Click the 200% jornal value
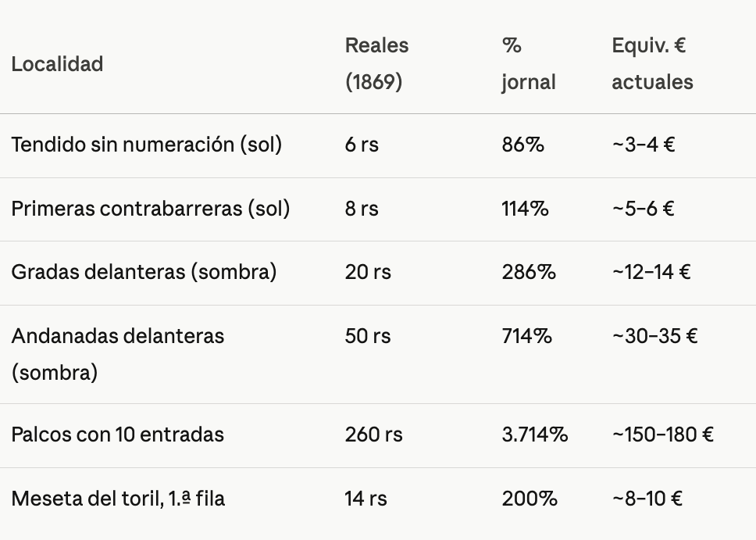This screenshot has height=540, width=756. (x=530, y=499)
